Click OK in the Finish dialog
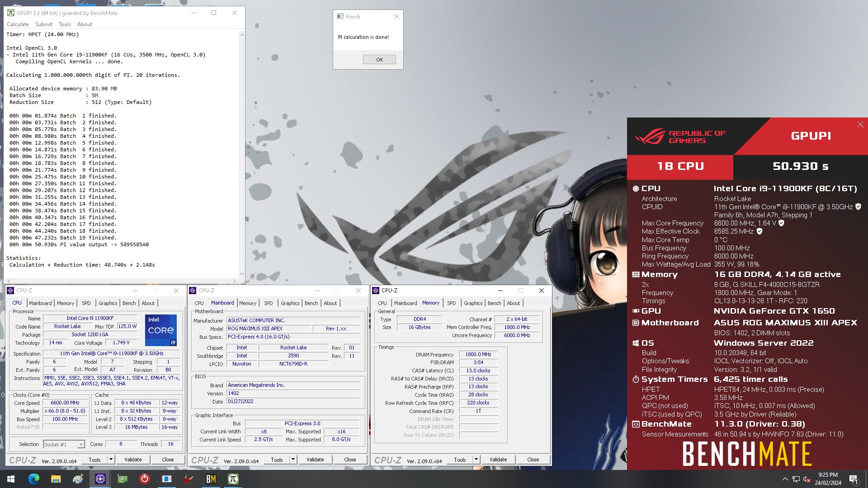The image size is (868, 488). click(x=379, y=59)
